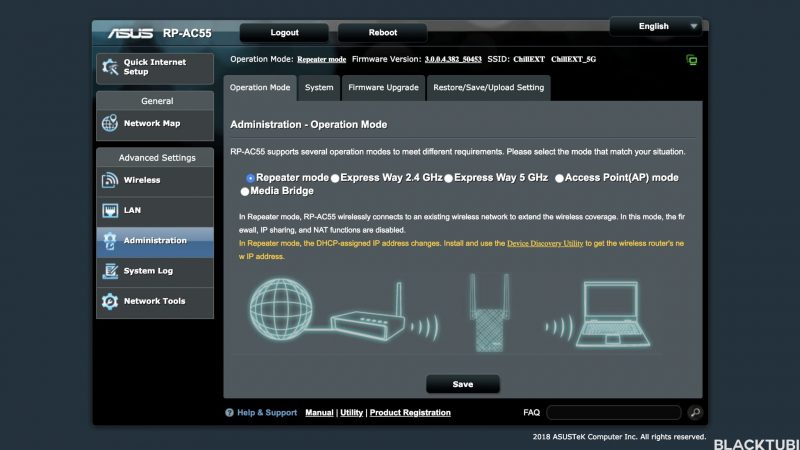Click the Network Map globe icon

click(x=110, y=123)
